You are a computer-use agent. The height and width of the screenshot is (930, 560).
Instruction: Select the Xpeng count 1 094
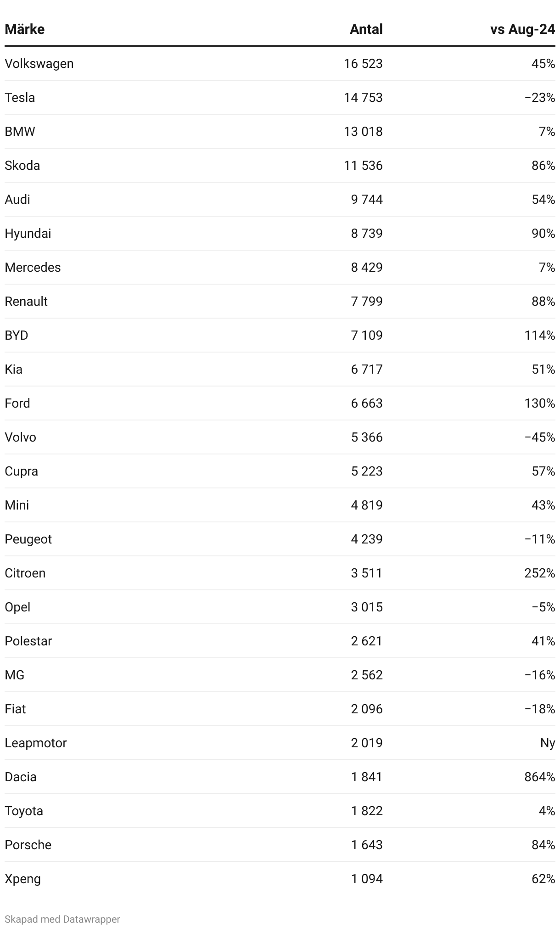[x=367, y=879]
